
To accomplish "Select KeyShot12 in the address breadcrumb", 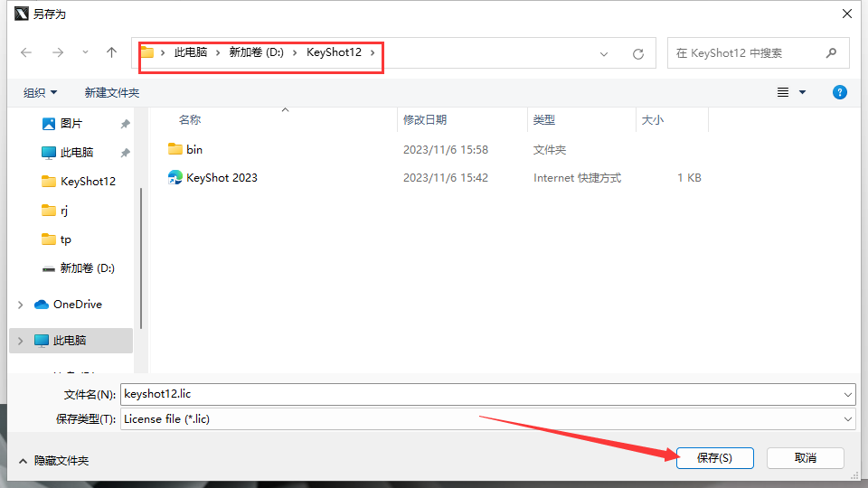I will tap(334, 52).
